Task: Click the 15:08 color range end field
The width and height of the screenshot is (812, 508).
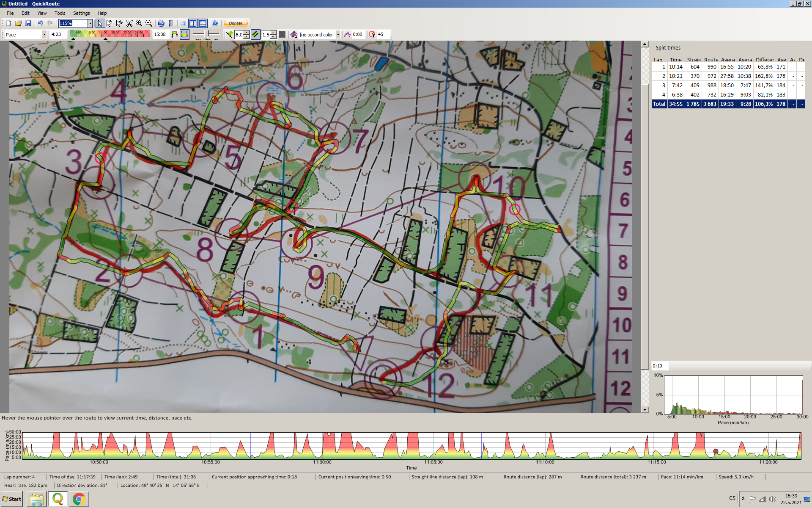Action: coord(160,35)
